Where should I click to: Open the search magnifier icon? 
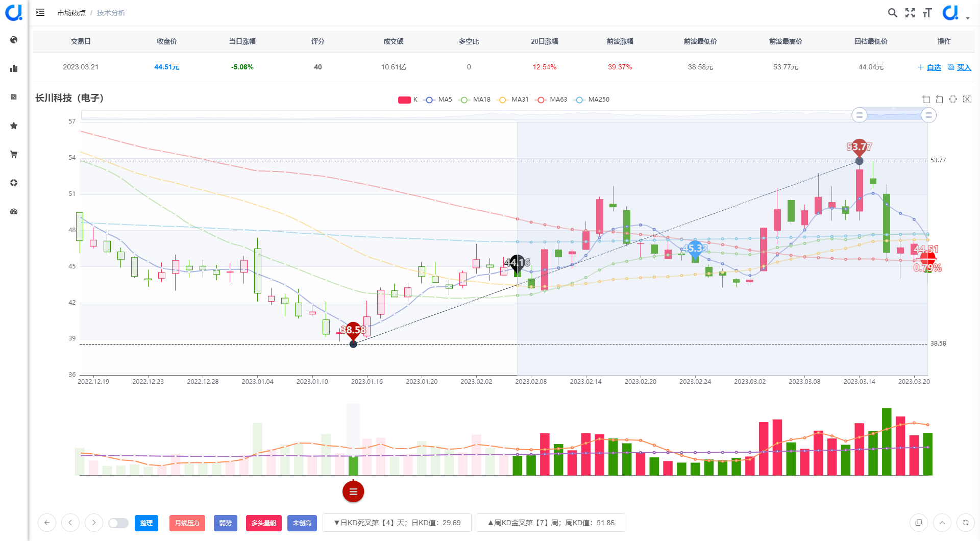[x=892, y=13]
